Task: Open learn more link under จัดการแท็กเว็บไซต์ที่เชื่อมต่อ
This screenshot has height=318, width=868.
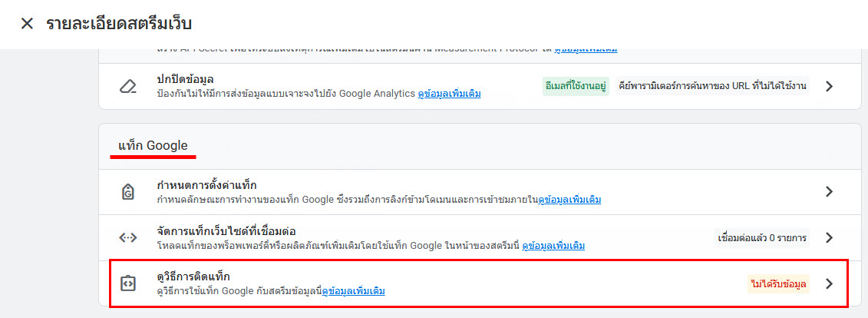Action: 553,245
